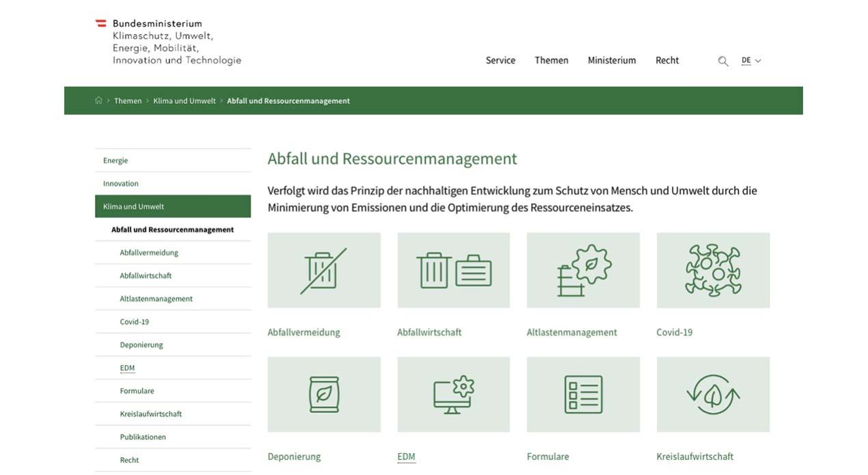Click the Covid-19 tile caption

(675, 332)
